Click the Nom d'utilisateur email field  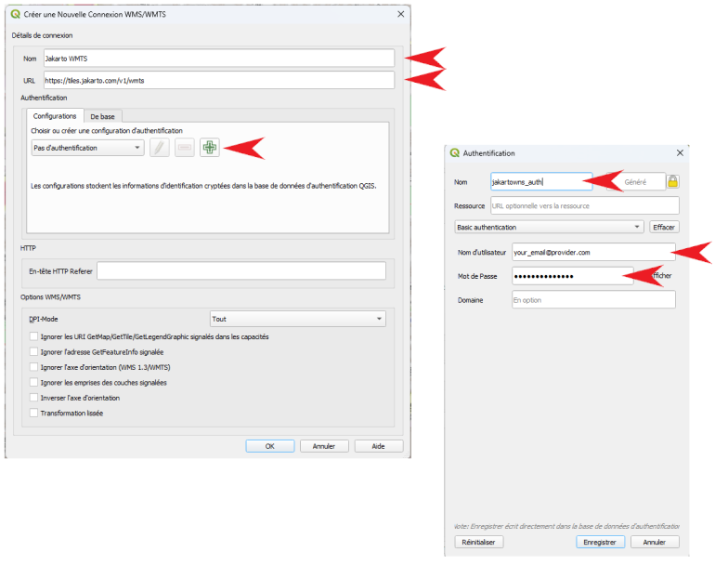[592, 252]
